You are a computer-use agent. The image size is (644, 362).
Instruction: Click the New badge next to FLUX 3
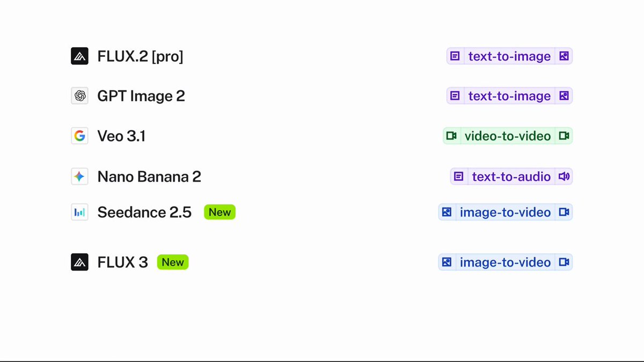[x=173, y=262]
